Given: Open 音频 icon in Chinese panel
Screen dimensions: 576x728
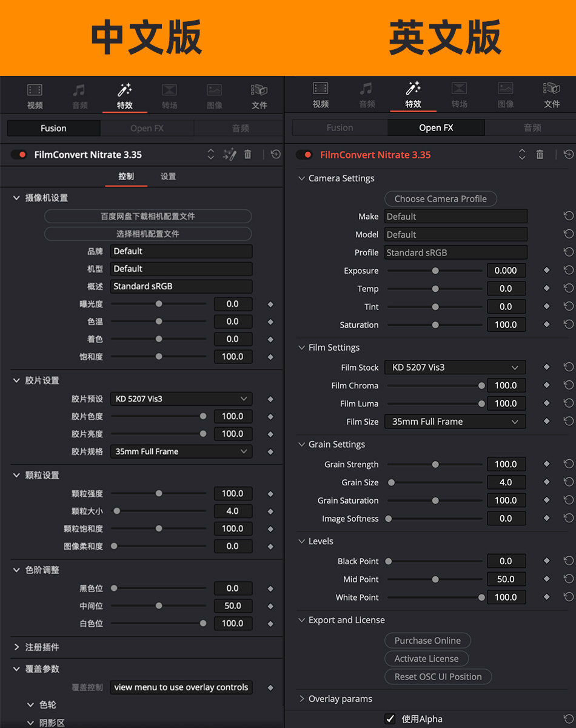Looking at the screenshot, I should [x=79, y=90].
